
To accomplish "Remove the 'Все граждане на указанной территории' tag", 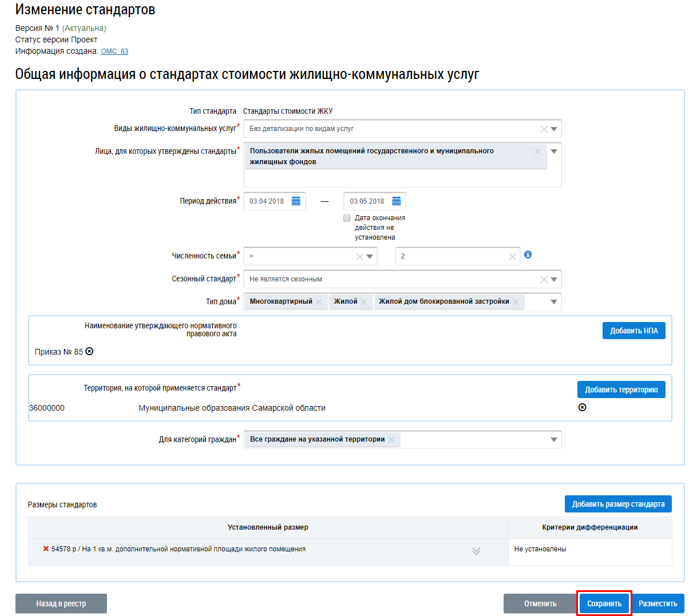I will pos(391,440).
